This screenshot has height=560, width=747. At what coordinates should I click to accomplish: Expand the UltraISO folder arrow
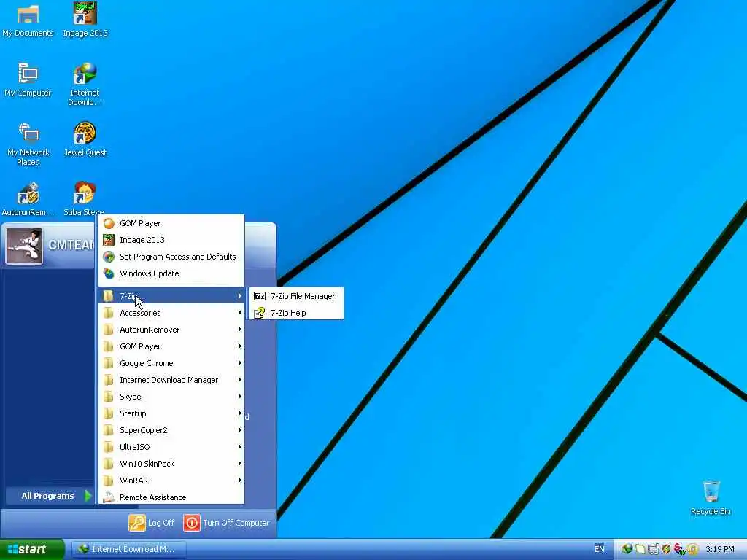(x=239, y=447)
